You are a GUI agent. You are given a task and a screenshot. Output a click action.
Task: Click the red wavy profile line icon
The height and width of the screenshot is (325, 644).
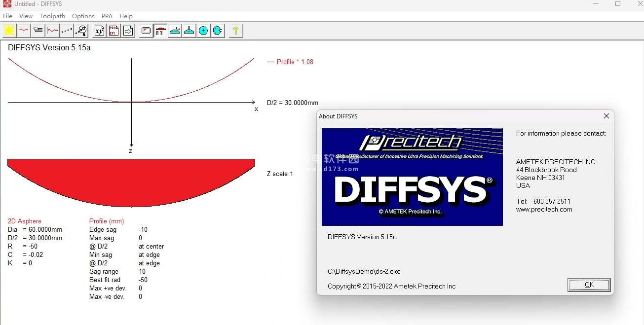(24, 31)
